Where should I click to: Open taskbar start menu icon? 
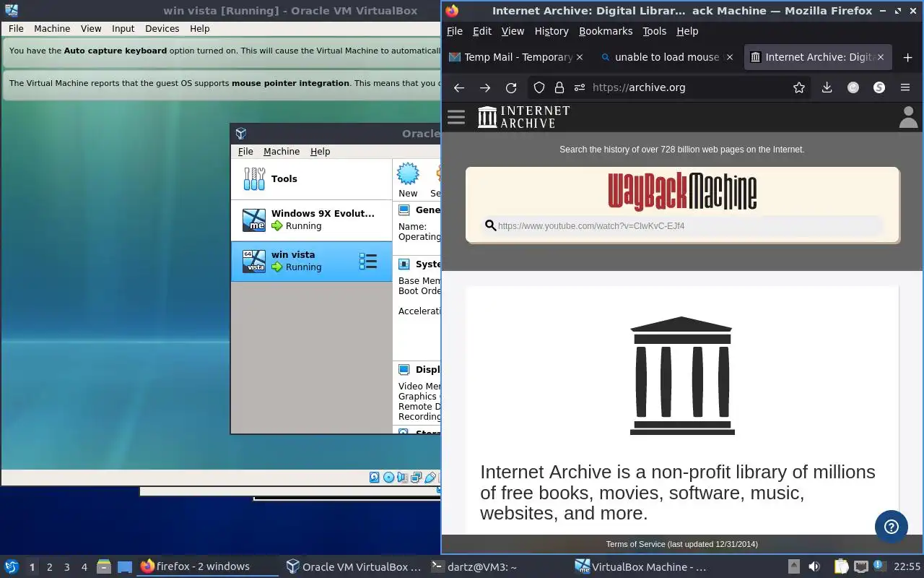coord(12,566)
